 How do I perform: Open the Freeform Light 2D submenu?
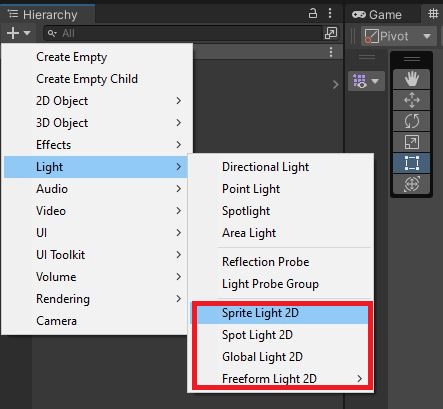pos(281,379)
